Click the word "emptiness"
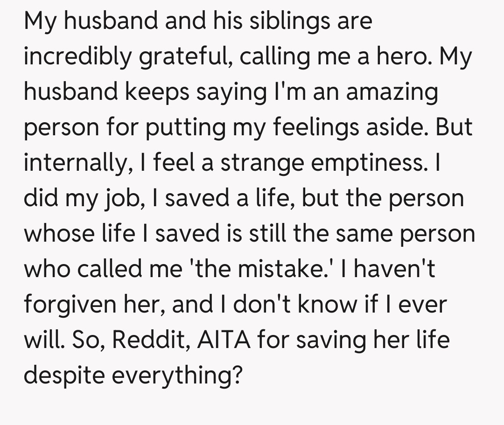Image resolution: width=504 pixels, height=425 pixels. (x=378, y=163)
